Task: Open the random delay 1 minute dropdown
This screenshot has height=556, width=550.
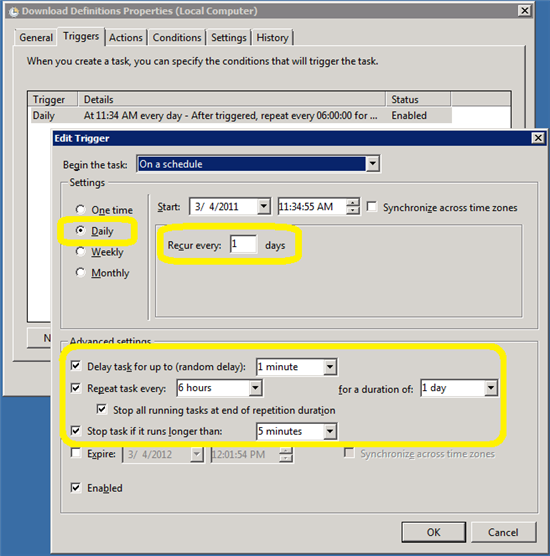Action: coord(330,367)
